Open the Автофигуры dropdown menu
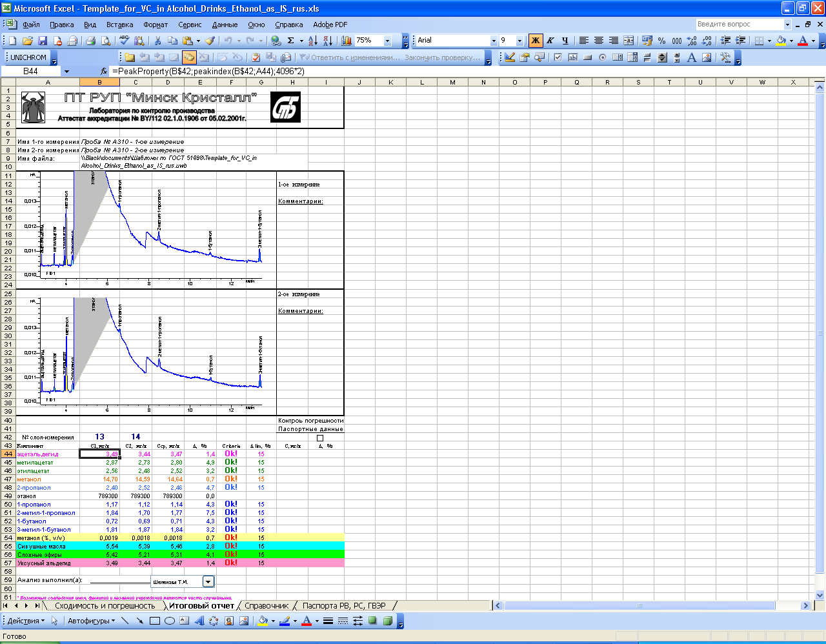 (91, 621)
